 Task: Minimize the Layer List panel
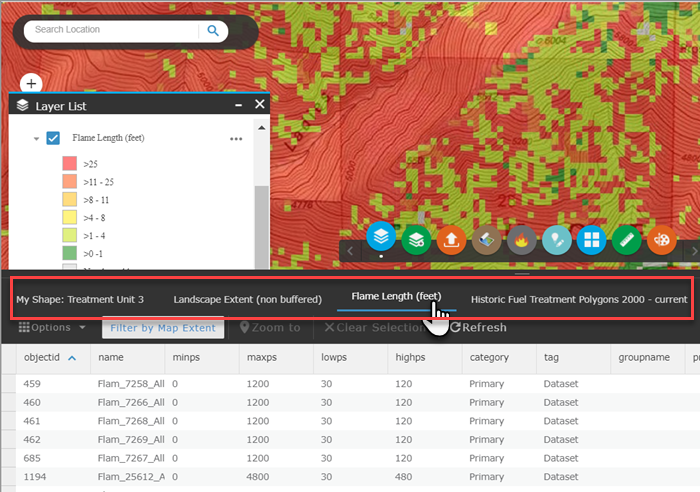pyautogui.click(x=238, y=105)
